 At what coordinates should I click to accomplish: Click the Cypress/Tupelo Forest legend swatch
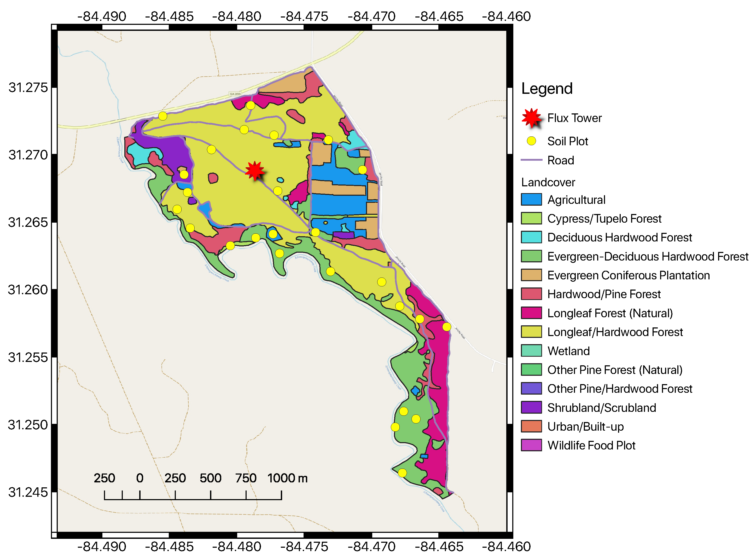coord(531,219)
